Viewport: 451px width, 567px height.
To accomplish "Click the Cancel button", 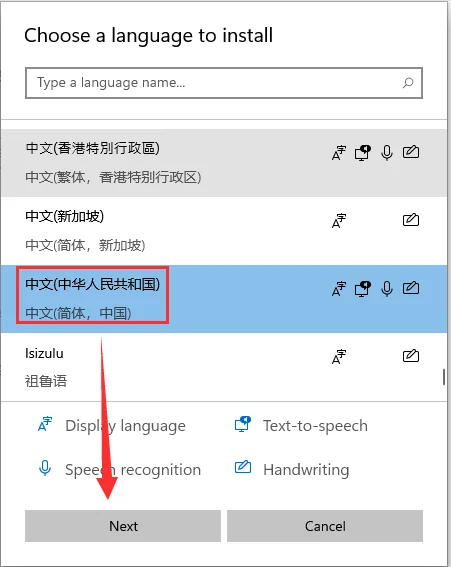I will click(x=325, y=526).
